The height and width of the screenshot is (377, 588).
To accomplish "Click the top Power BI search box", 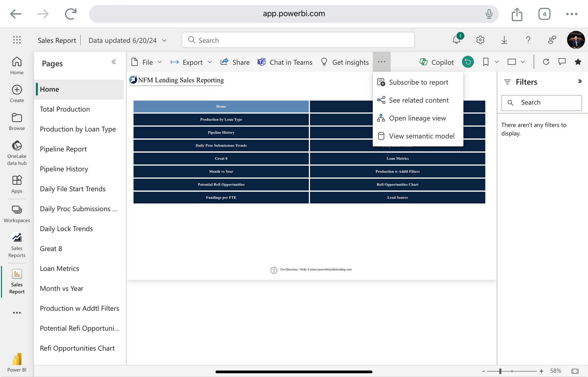I will point(298,40).
